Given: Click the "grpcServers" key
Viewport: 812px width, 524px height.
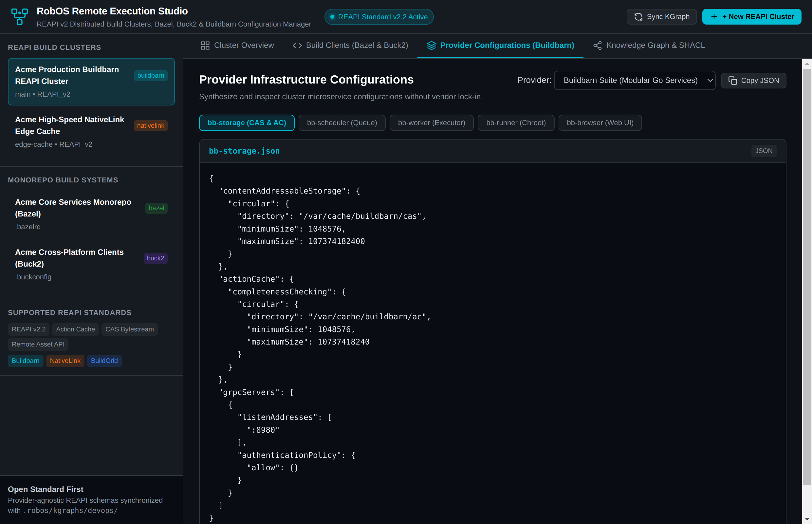Looking at the screenshot, I should [251, 392].
